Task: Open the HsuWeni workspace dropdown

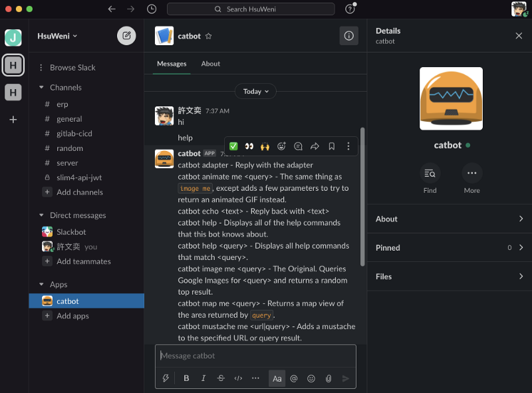Action: pyautogui.click(x=57, y=36)
